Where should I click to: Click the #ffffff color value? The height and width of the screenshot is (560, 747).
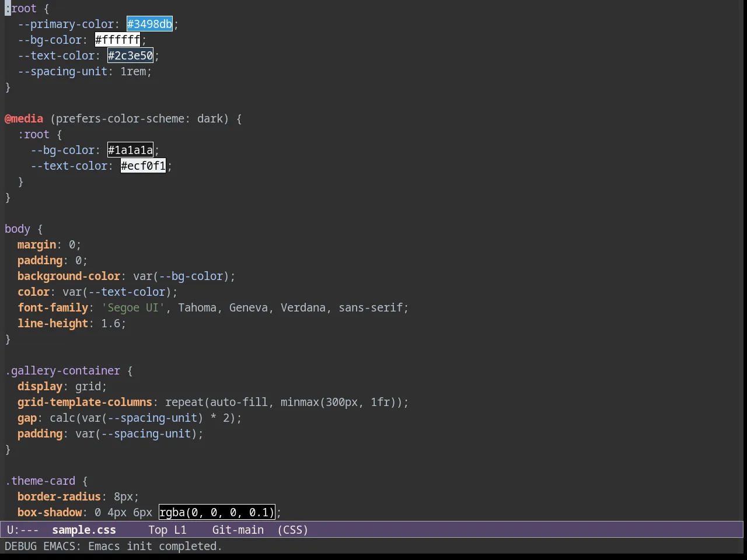point(117,40)
